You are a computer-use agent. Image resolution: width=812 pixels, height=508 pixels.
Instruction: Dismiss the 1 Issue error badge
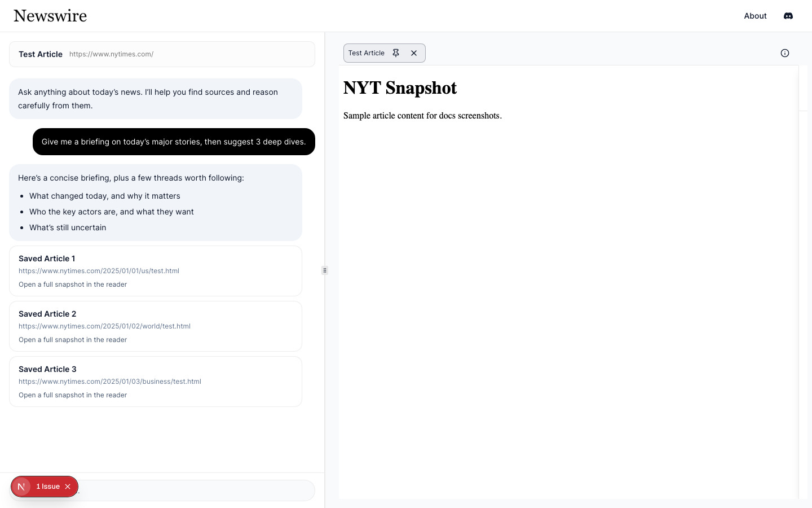coord(68,486)
